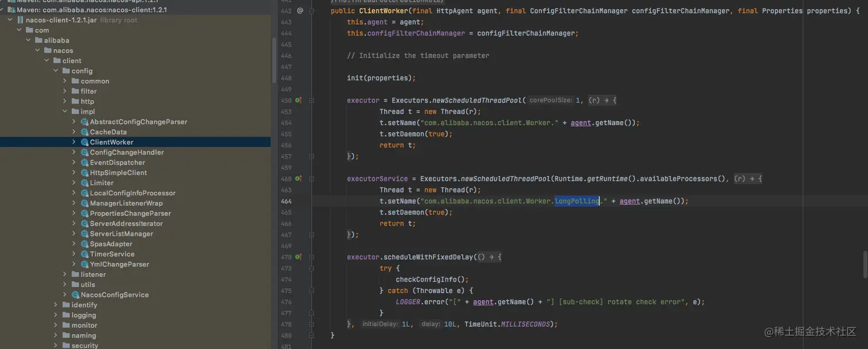Screen dimensions: 868x349
Task: Click line number 464 in the gutter
Action: pos(286,201)
